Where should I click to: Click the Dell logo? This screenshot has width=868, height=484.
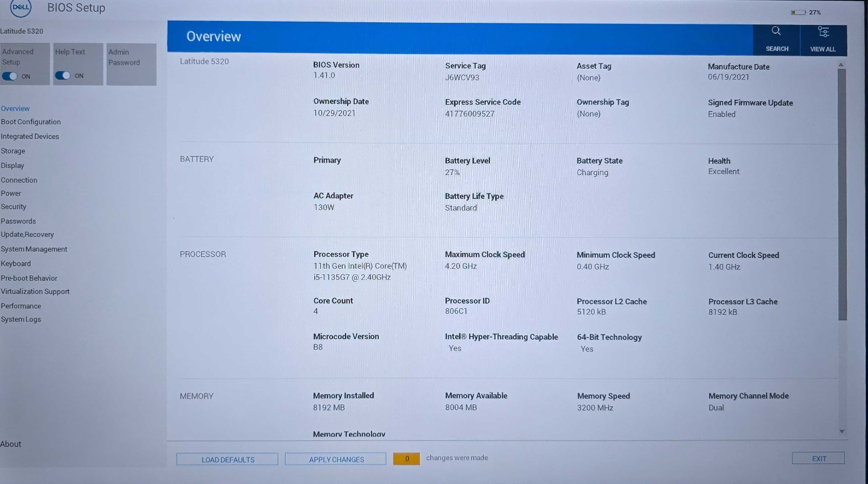tap(21, 8)
